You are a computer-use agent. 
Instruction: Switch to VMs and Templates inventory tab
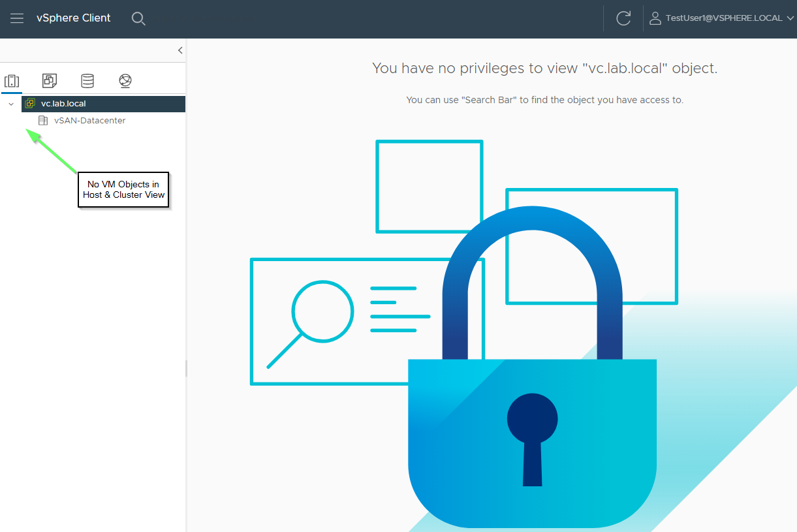click(x=50, y=81)
